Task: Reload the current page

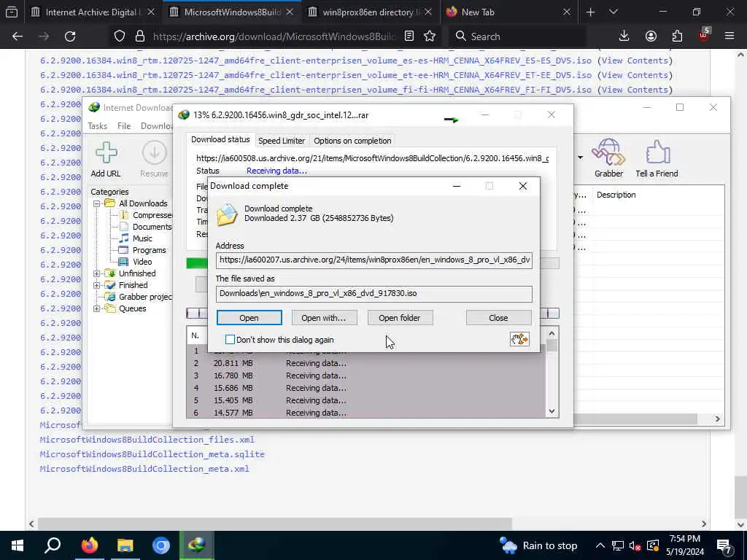Action: pyautogui.click(x=70, y=36)
